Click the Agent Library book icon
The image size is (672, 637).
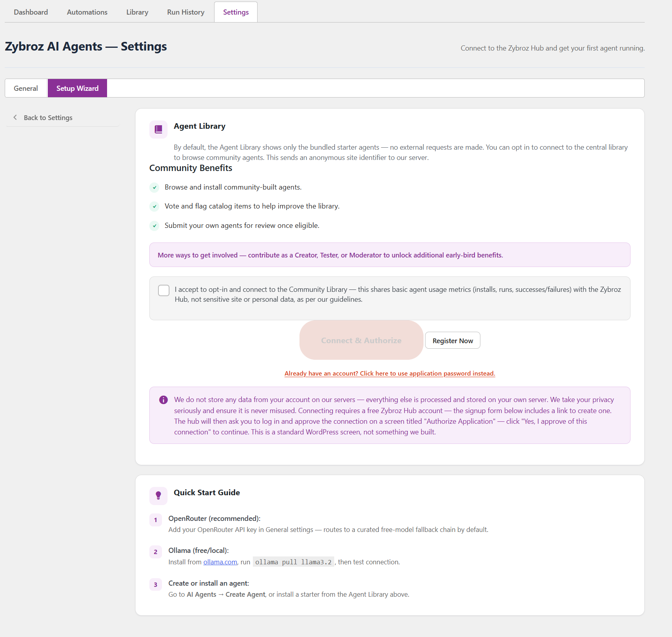(x=158, y=130)
